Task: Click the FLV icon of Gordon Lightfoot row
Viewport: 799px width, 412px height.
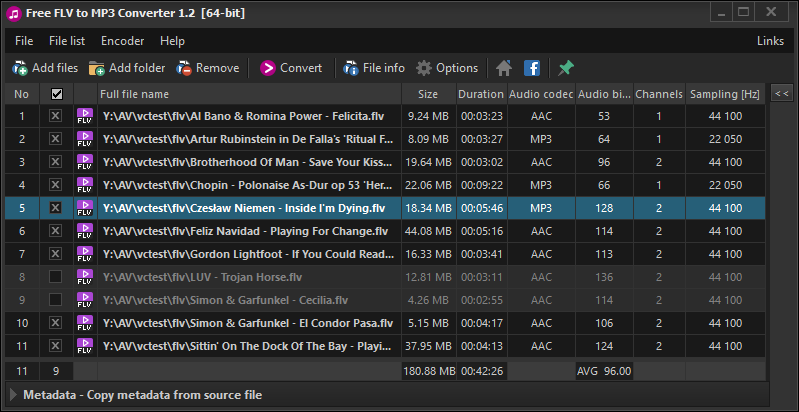Action: pyautogui.click(x=85, y=254)
